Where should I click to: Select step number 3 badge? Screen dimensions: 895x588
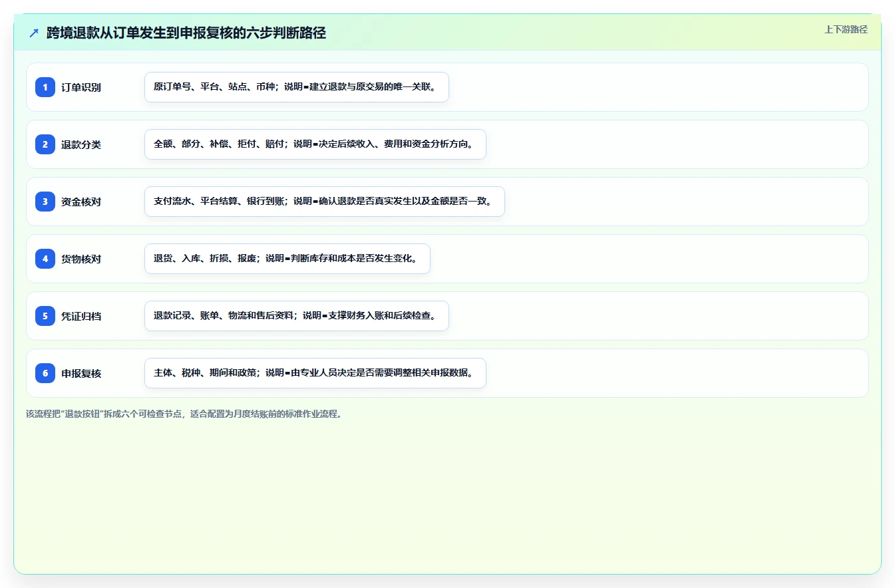pos(45,202)
